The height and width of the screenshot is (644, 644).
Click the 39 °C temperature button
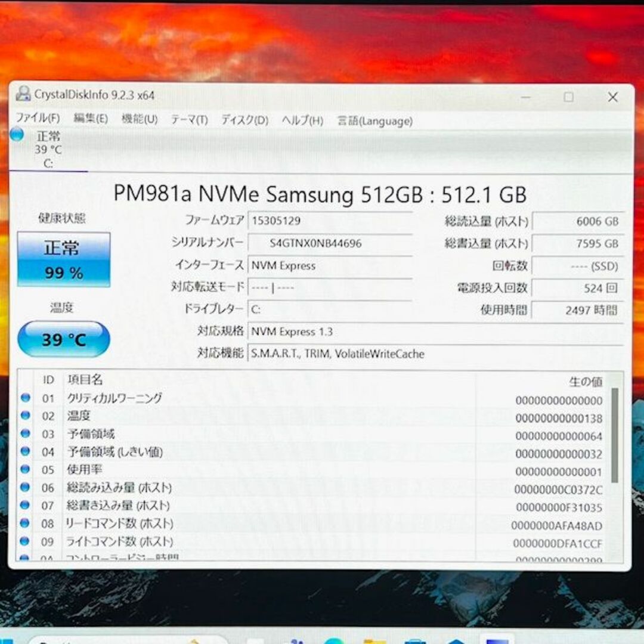[64, 339]
